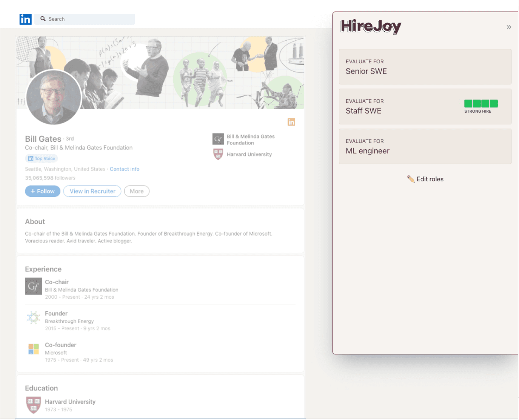The height and width of the screenshot is (420, 519).
Task: Click the Bill & Melinda Gates Foundation header link
Action: (251, 139)
